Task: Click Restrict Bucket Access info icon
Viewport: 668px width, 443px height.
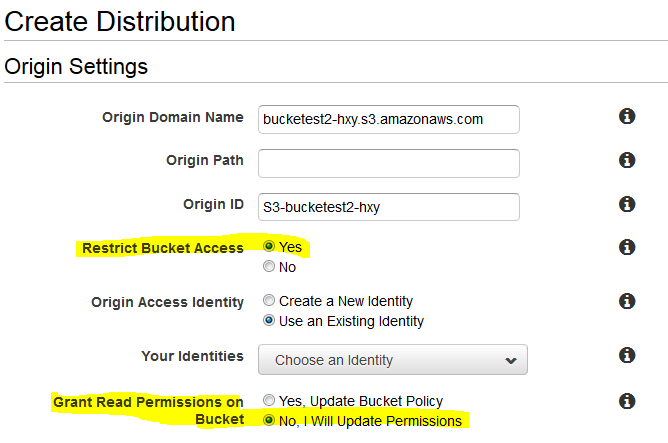Action: tap(627, 247)
